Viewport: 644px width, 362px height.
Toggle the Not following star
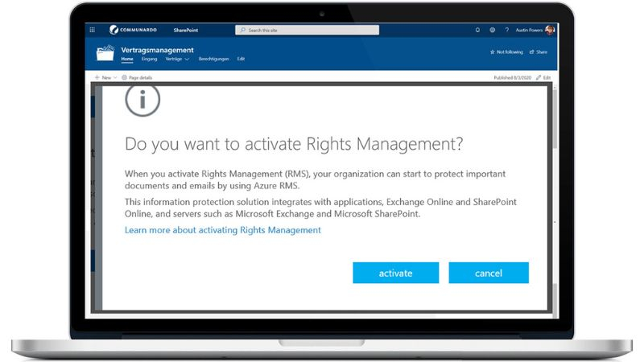506,52
